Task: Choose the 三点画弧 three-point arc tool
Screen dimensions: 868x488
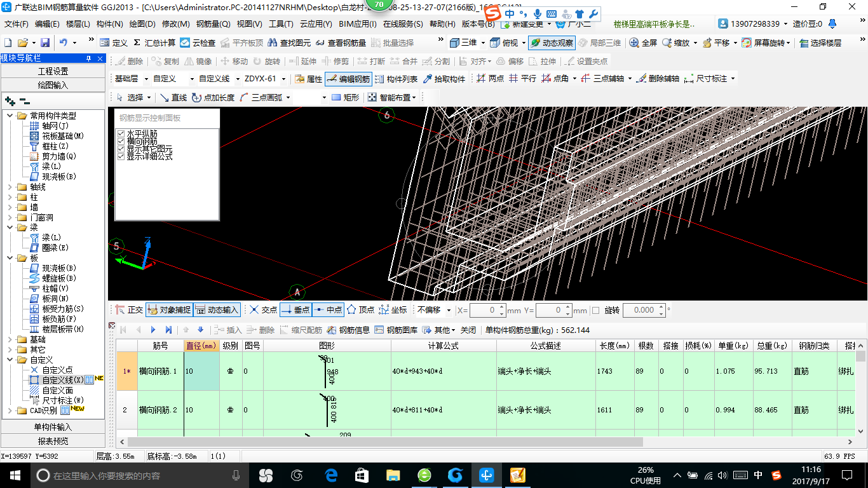Action: pos(261,97)
